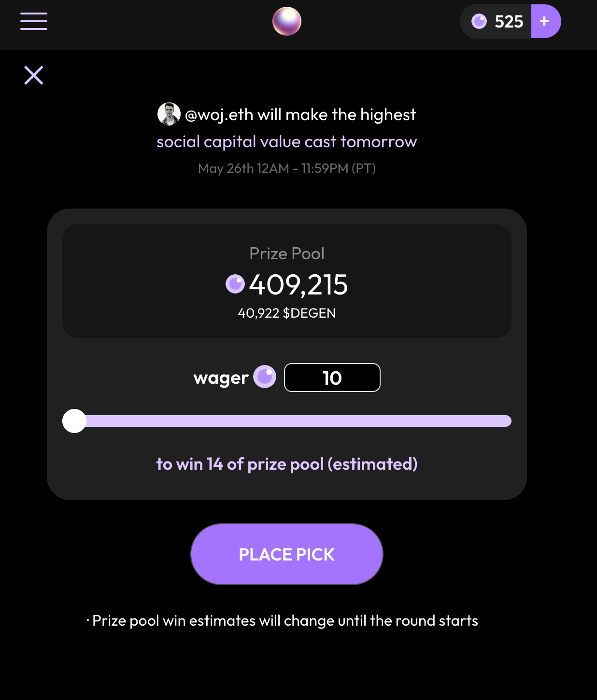Click the pearl orb logo
This screenshot has height=700, width=597.
pyautogui.click(x=287, y=21)
